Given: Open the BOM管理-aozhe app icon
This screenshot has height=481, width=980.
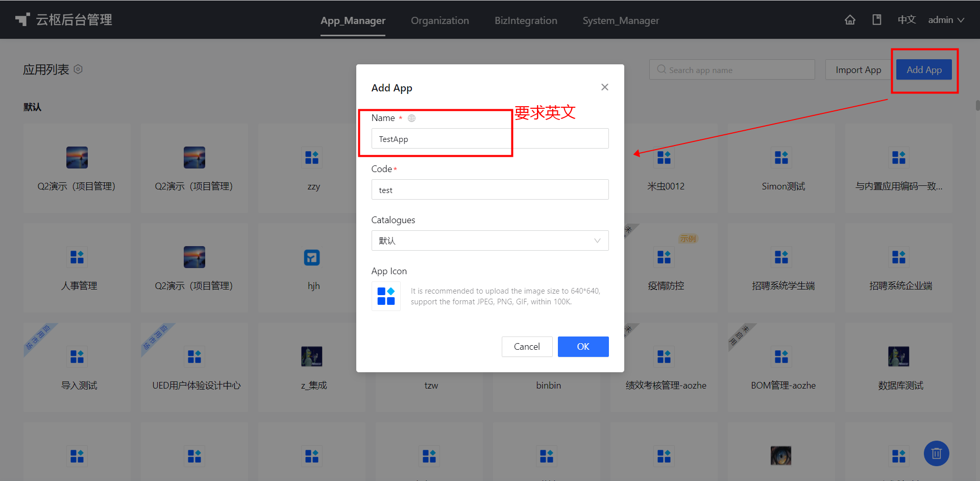Looking at the screenshot, I should pyautogui.click(x=781, y=356).
